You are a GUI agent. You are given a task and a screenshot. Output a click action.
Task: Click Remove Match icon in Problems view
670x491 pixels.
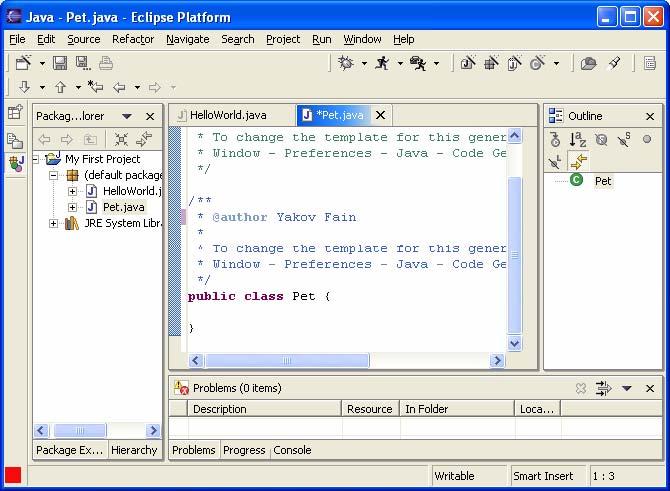(x=581, y=388)
